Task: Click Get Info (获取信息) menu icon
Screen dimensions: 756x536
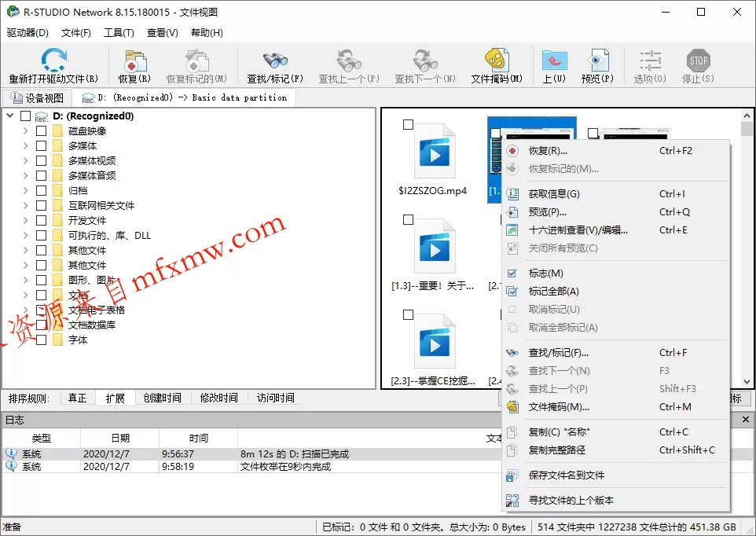Action: tap(512, 194)
